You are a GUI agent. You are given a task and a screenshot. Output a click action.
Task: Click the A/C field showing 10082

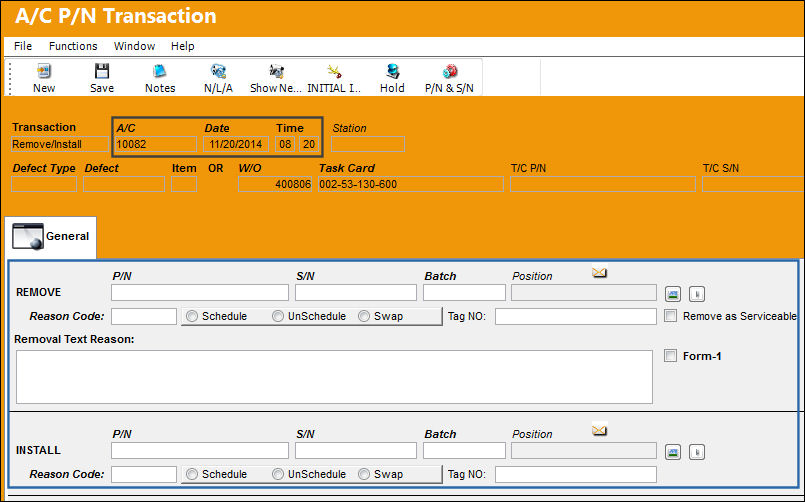[x=156, y=144]
